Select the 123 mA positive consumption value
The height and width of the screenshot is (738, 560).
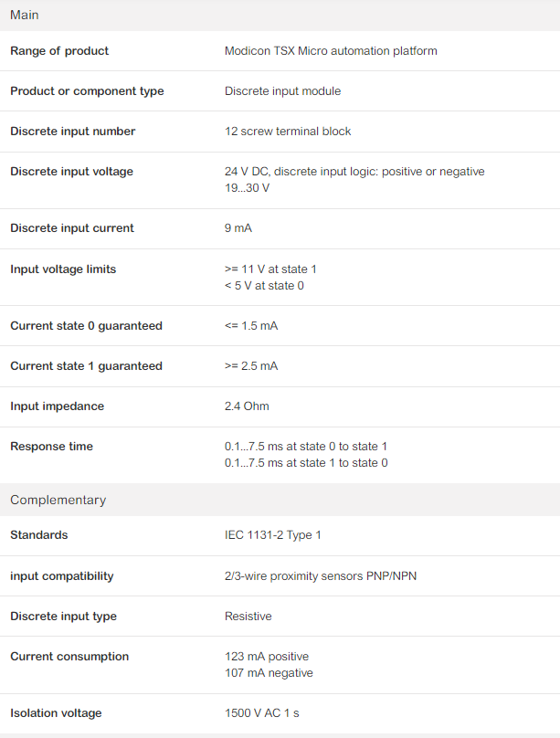coord(267,657)
